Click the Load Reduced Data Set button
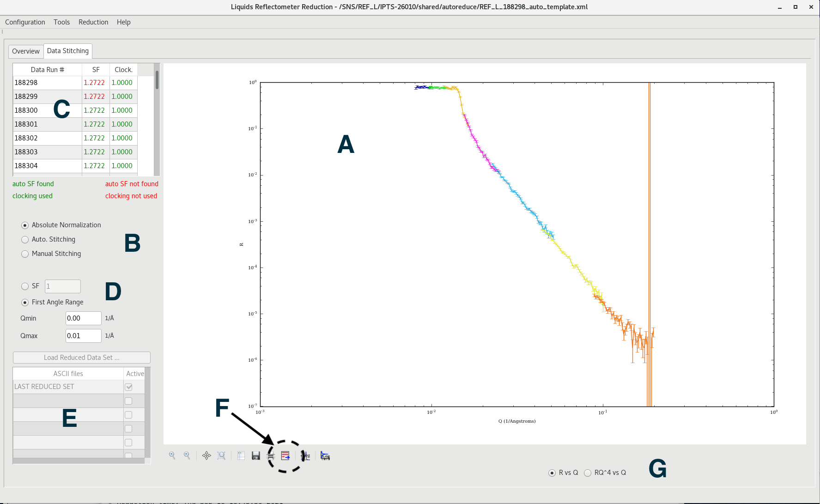The width and height of the screenshot is (820, 504). 82,358
